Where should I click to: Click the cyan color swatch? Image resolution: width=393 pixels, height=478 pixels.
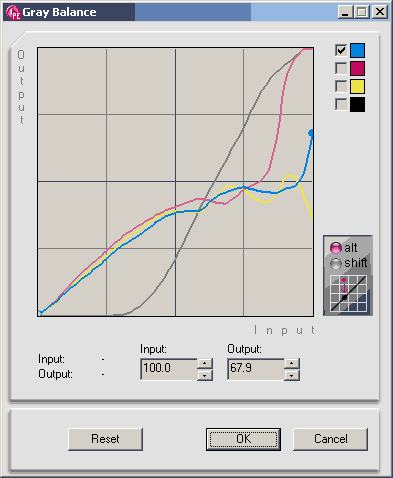(357, 50)
